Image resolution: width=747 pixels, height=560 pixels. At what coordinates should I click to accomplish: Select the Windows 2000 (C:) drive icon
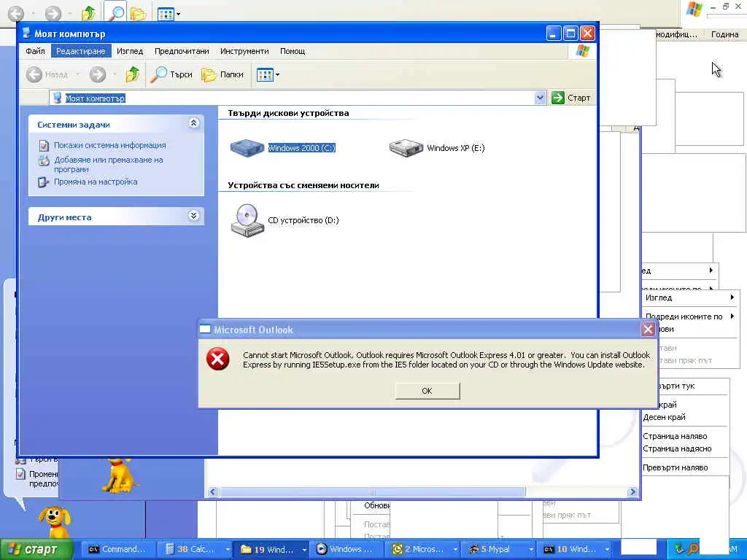tap(247, 147)
